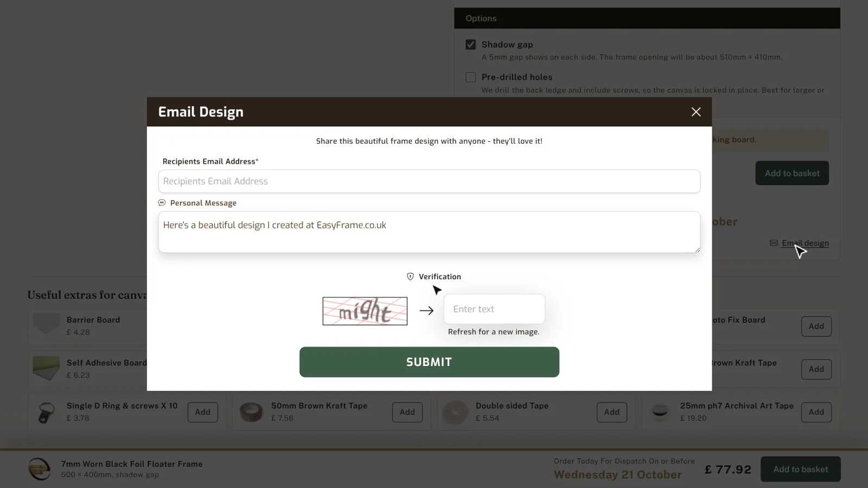Click the captcha image showing 'might'
The image size is (868, 488).
pyautogui.click(x=365, y=311)
